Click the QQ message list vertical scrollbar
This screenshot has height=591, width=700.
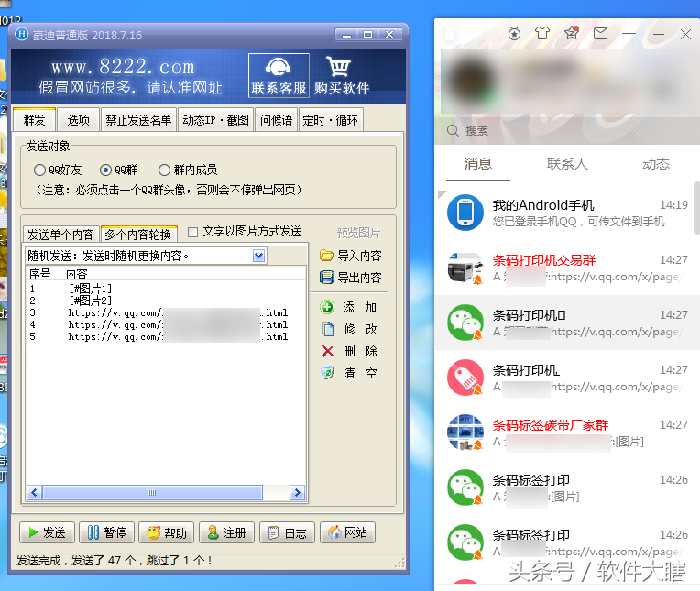tap(696, 207)
